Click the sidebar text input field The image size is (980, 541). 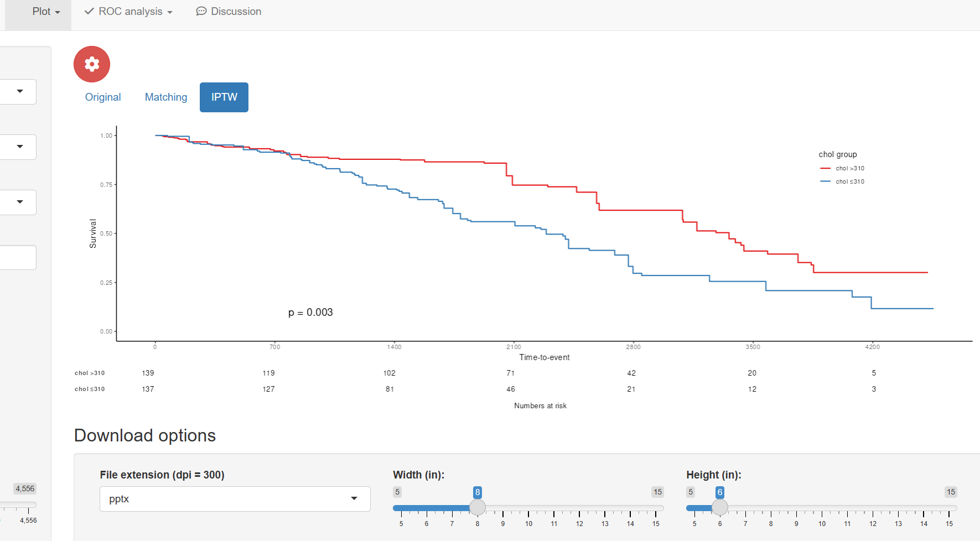(17, 258)
